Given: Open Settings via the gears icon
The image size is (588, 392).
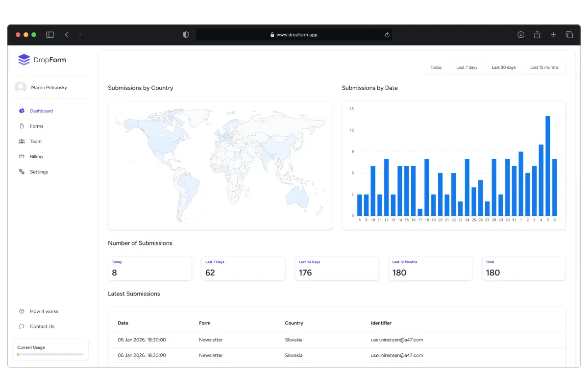Looking at the screenshot, I should point(21,171).
